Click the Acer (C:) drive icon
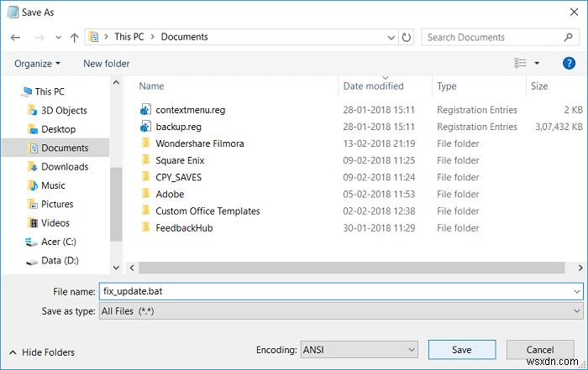Viewport: 588px width, 370px height. 32,242
